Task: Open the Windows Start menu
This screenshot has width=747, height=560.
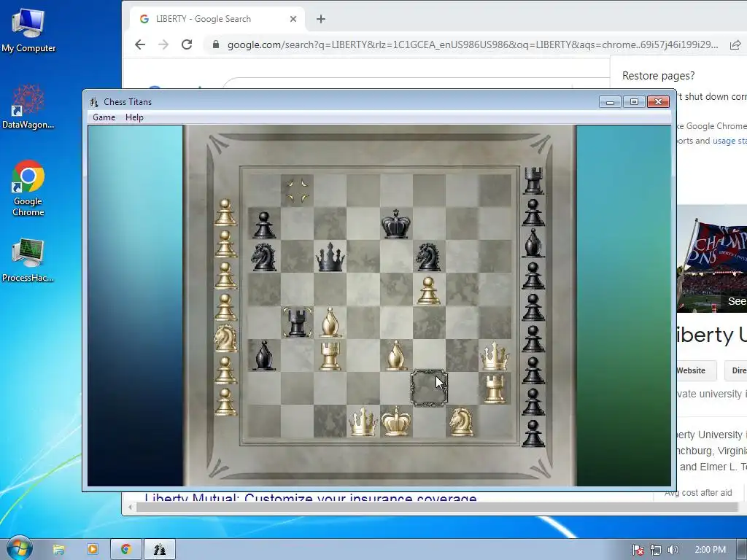Action: point(18,549)
